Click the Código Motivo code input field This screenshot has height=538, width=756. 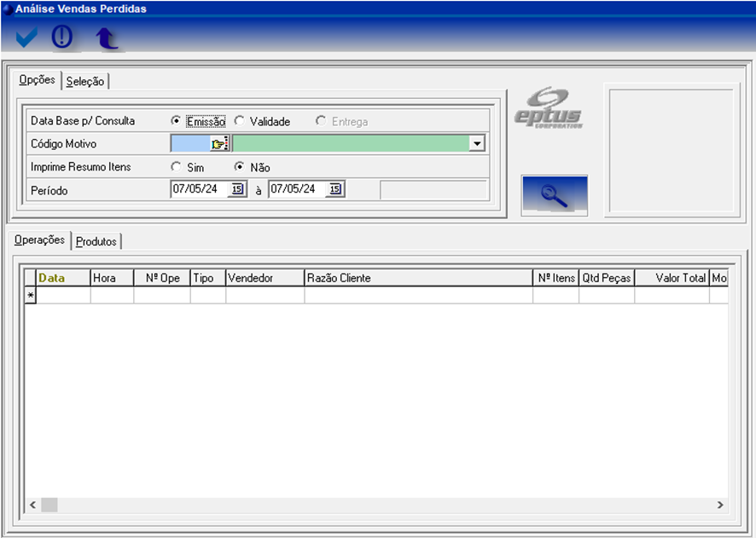[x=190, y=144]
